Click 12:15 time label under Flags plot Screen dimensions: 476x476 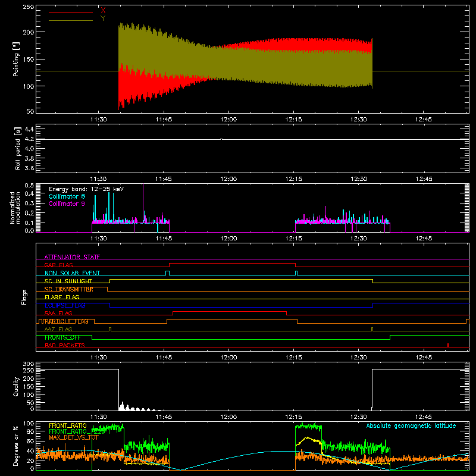293,358
